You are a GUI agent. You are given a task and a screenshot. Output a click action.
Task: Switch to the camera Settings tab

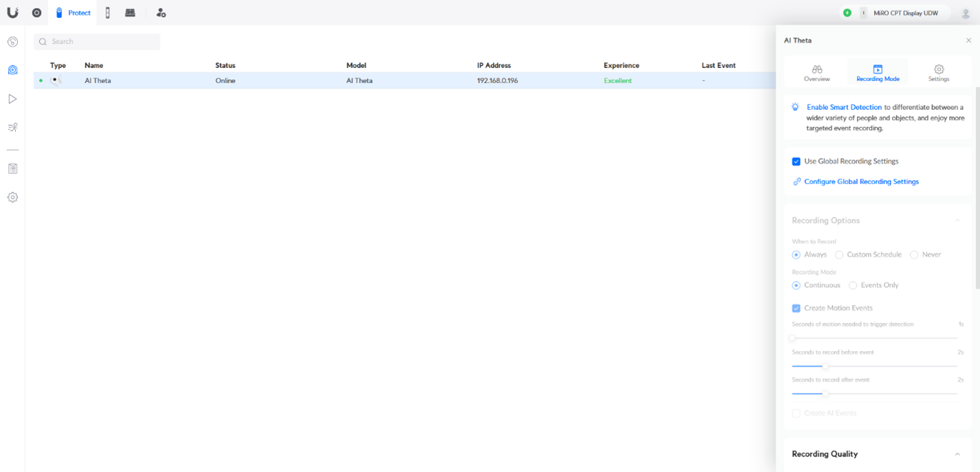pos(938,73)
